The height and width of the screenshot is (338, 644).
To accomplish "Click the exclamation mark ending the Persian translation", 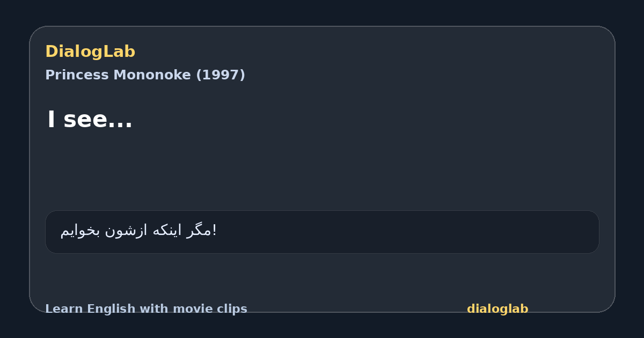I will coord(215,231).
